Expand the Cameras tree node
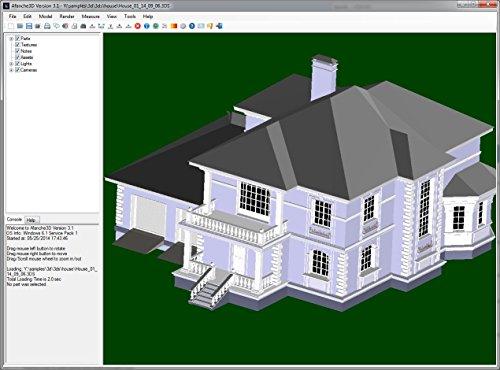 point(11,70)
